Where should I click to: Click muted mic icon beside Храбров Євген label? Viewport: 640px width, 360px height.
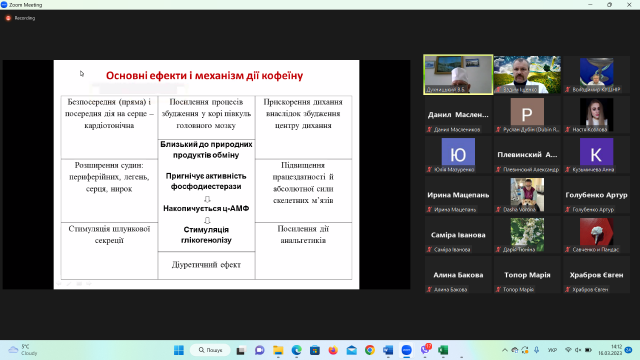tap(568, 289)
